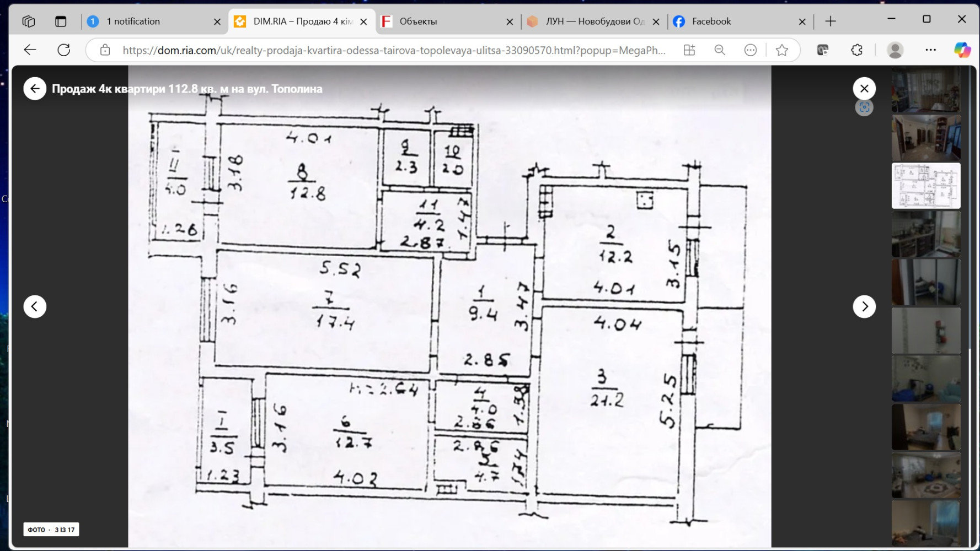Click the 'ФОТО · 3 із 17' counter badge
This screenshot has height=551, width=980.
pos(51,530)
